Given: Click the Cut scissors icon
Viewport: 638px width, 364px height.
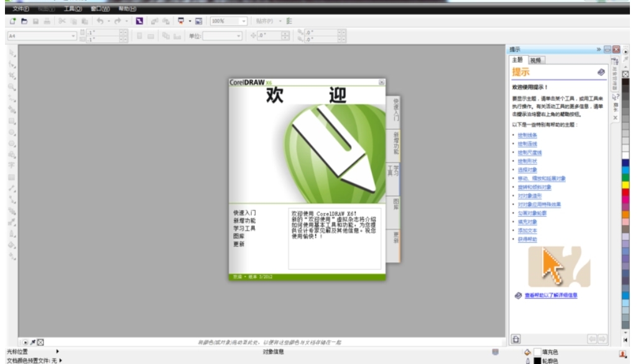Looking at the screenshot, I should coord(62,21).
